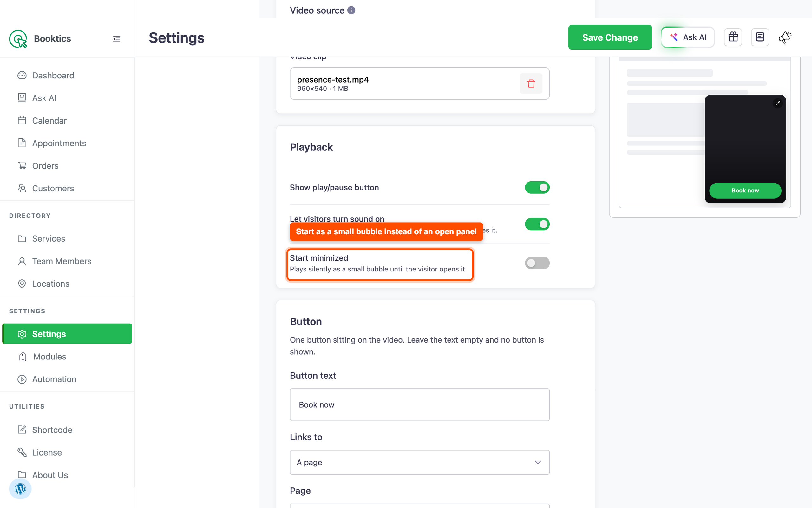Open the megaphone announcements icon
The height and width of the screenshot is (508, 812).
coord(785,37)
